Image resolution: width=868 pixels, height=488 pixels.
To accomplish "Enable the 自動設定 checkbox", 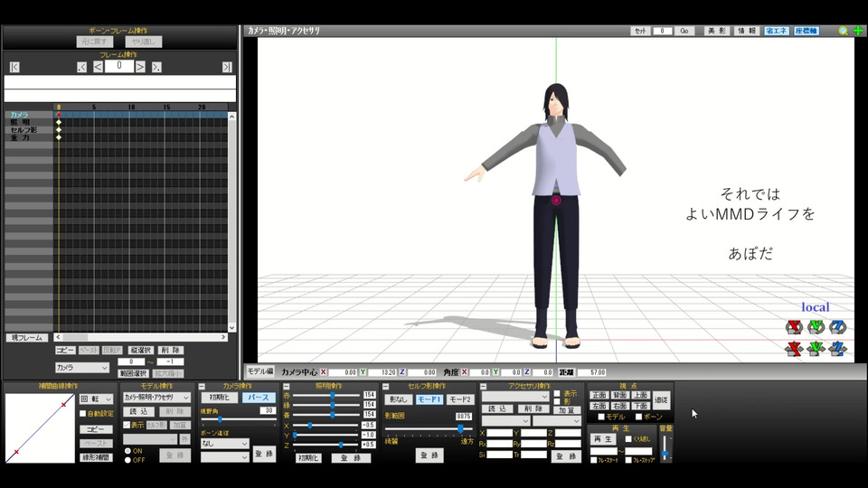I will click(x=83, y=412).
